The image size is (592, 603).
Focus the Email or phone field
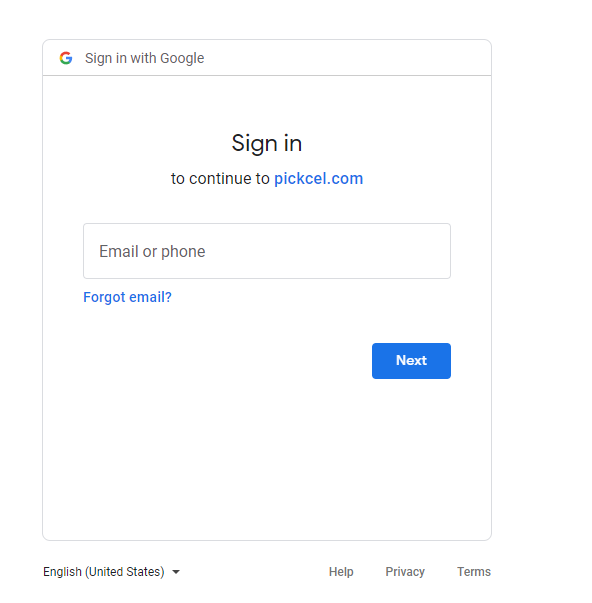click(x=267, y=251)
